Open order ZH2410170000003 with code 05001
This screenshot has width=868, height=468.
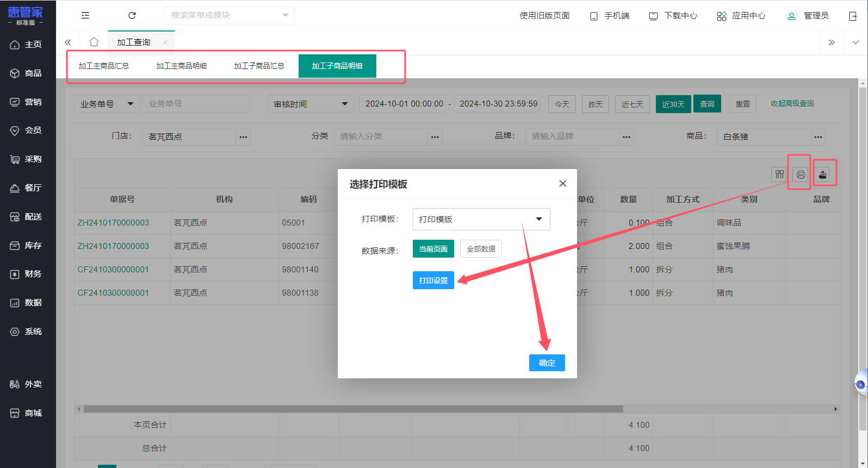113,223
